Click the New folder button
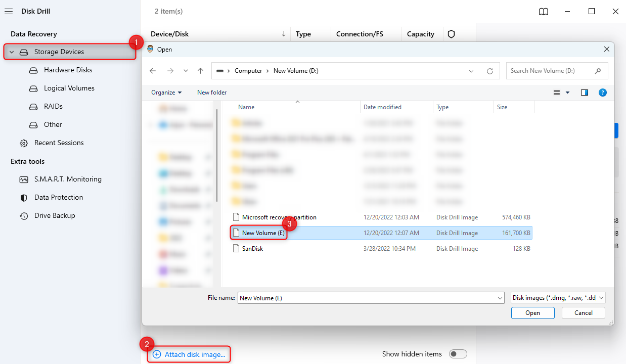The width and height of the screenshot is (626, 364). tap(212, 93)
